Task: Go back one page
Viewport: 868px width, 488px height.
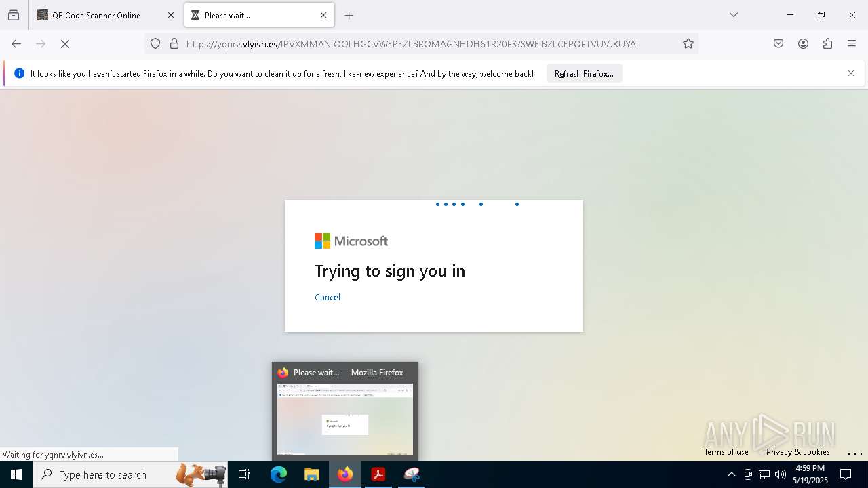Action: point(16,43)
